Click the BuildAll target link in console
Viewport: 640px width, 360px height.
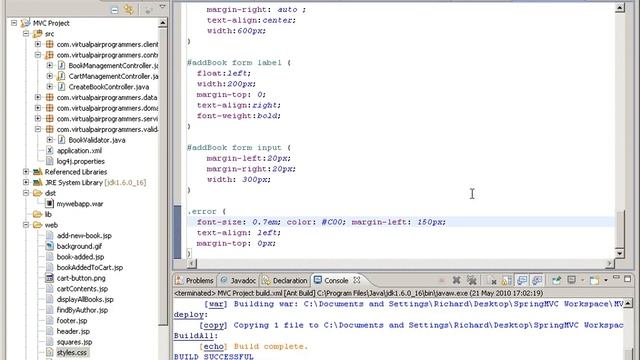[x=193, y=336]
